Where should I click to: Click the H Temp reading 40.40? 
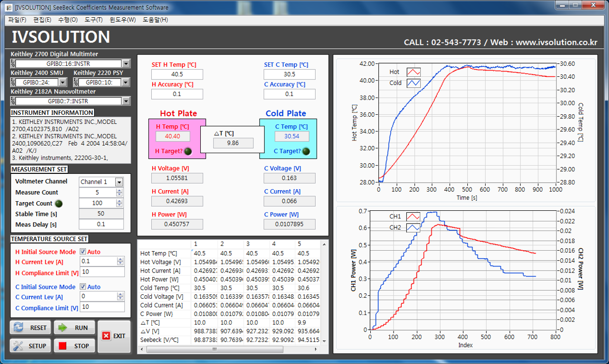pyautogui.click(x=173, y=136)
